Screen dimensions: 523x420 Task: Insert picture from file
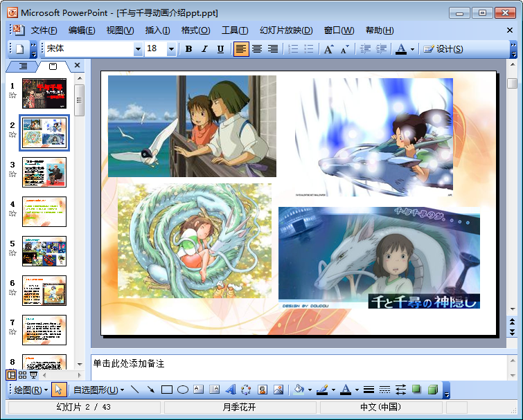tap(278, 390)
